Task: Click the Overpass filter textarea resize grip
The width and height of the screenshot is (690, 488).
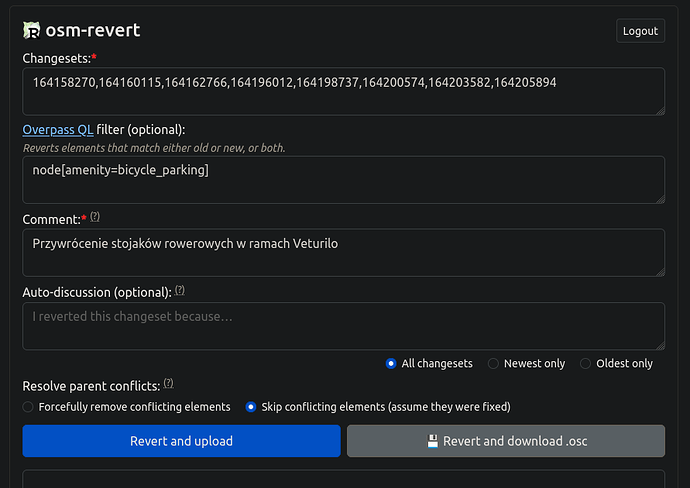Action: tap(661, 199)
